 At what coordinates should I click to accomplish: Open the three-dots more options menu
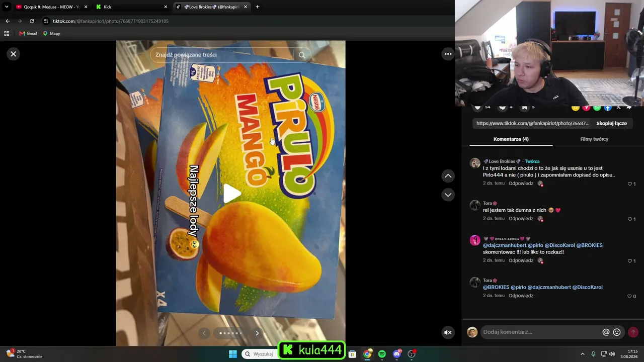click(x=448, y=54)
